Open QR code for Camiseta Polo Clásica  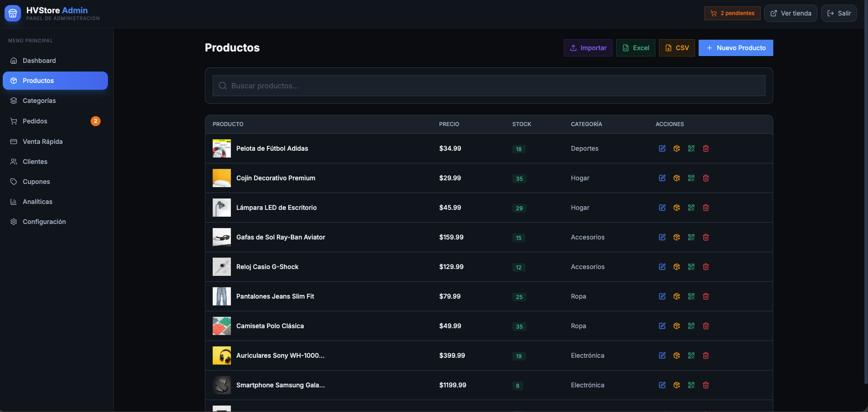pyautogui.click(x=691, y=326)
